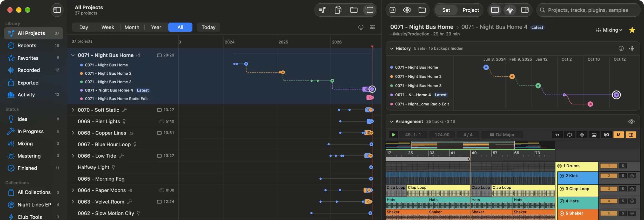Viewport: 644px width, 220px height.
Task: Toggle the Arrangement panel eye visibility
Action: click(631, 122)
